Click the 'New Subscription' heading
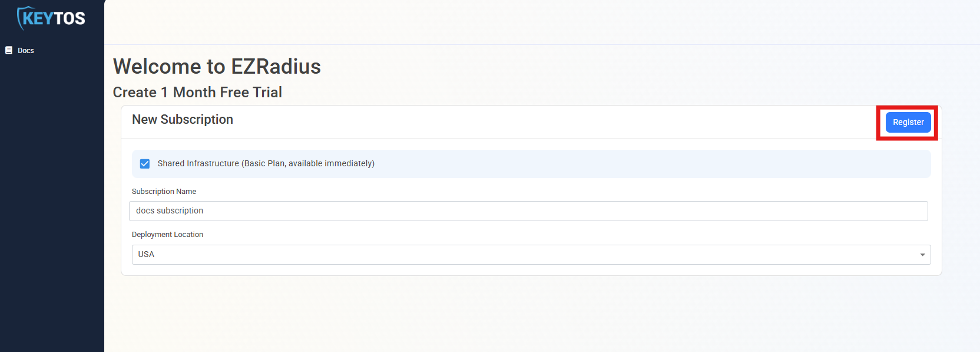The width and height of the screenshot is (980, 352). pos(183,120)
